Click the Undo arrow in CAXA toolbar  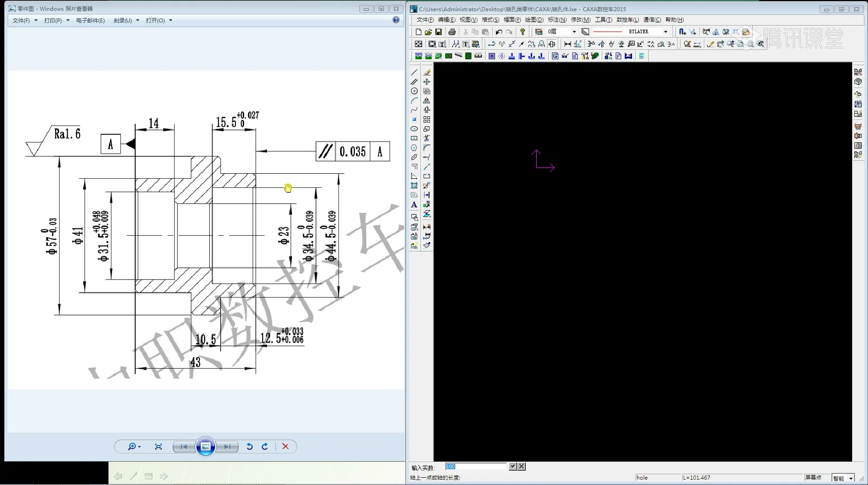(499, 32)
